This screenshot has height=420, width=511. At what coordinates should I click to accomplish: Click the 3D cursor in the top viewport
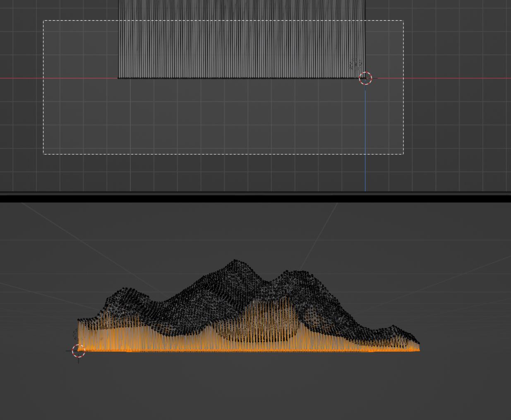(x=365, y=78)
